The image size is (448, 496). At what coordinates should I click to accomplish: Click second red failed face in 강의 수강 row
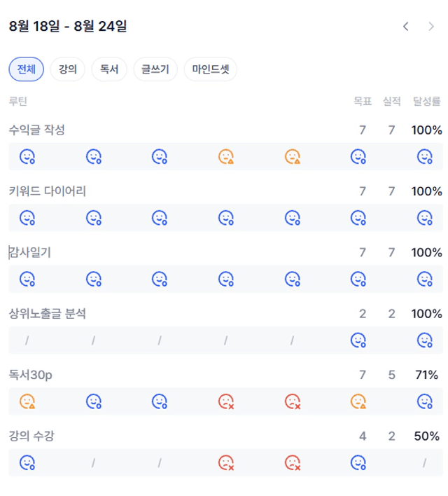point(293,463)
